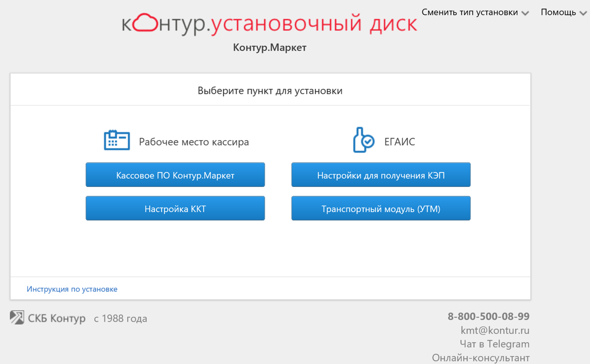
Task: Expand the Сменить тип установки chevron
Action: point(525,13)
